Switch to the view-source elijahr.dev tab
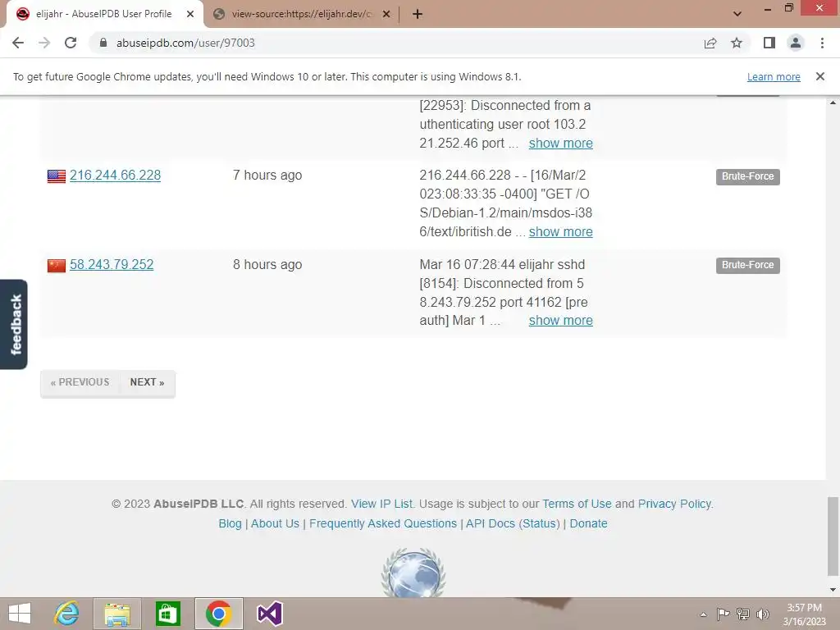Screen dimensions: 840x630 coord(301,14)
